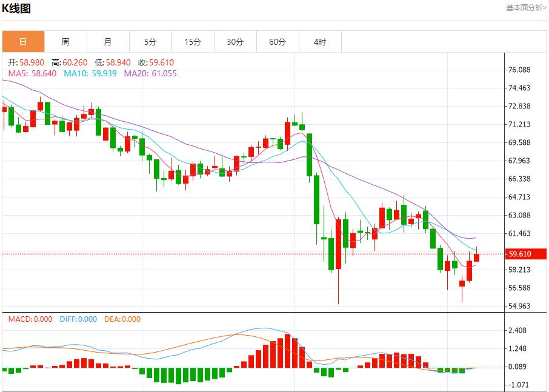Click the tallest red MACD histogram bar

287,351
